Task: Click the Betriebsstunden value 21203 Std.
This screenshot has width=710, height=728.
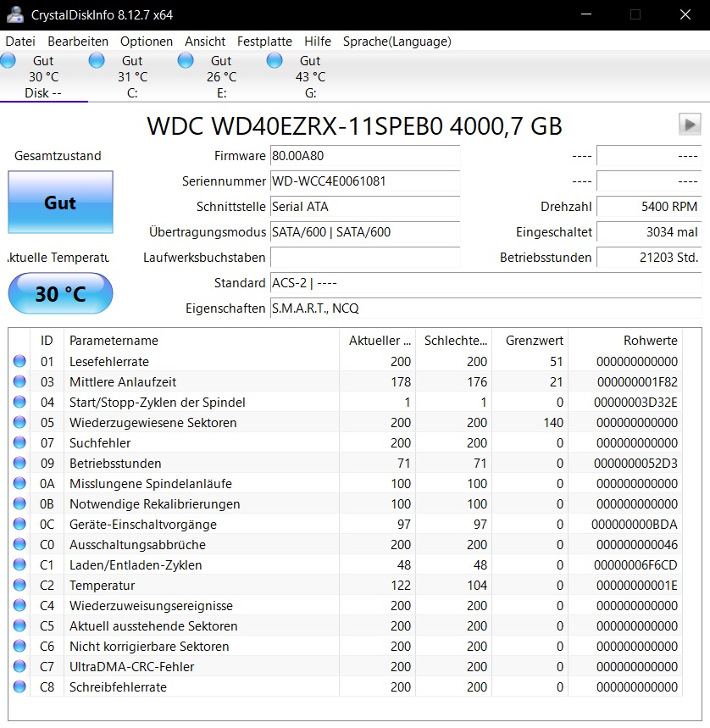Action: pos(649,257)
